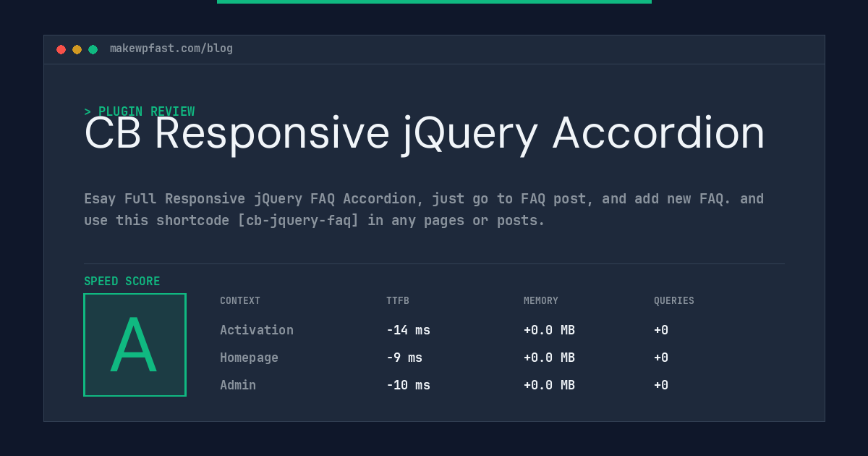Screen dimensions: 868x456
Task: Click the SPEED SCORE label
Action: 122,281
